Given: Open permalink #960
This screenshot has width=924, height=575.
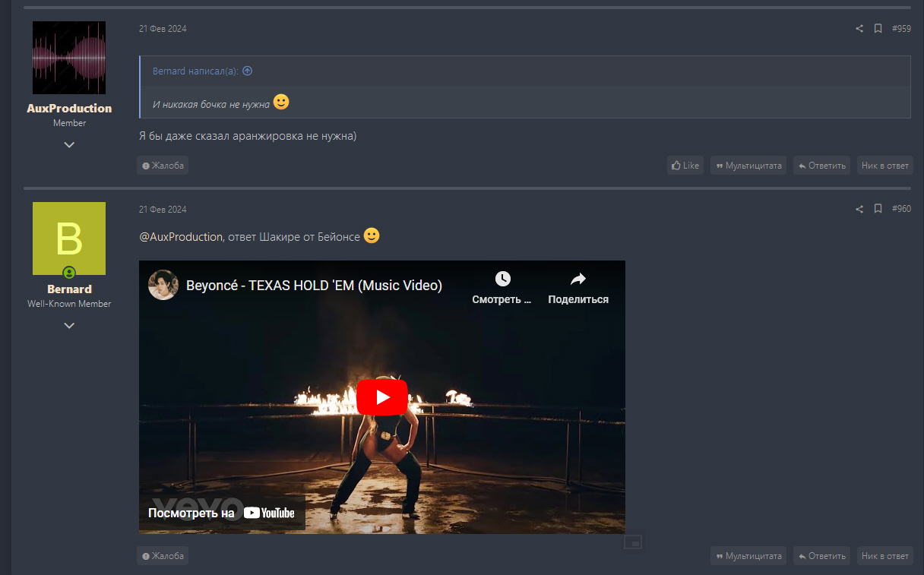Looking at the screenshot, I should pyautogui.click(x=901, y=209).
